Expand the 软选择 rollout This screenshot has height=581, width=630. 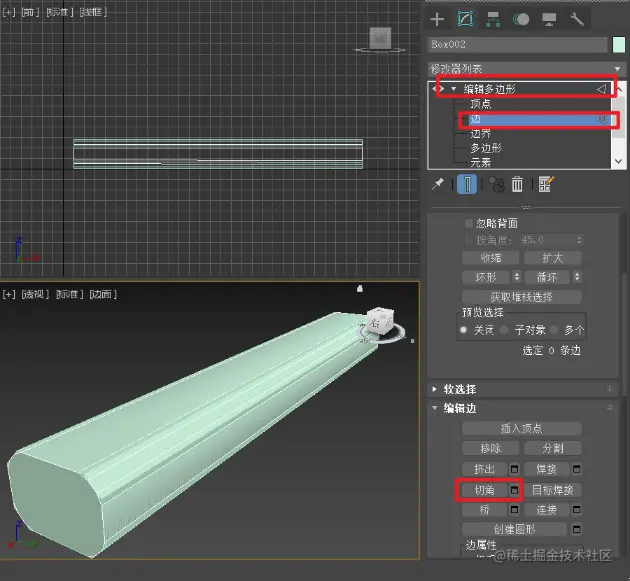(434, 389)
